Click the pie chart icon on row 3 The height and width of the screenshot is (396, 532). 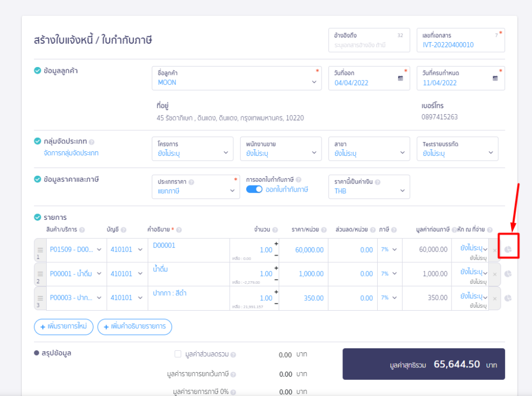point(508,298)
